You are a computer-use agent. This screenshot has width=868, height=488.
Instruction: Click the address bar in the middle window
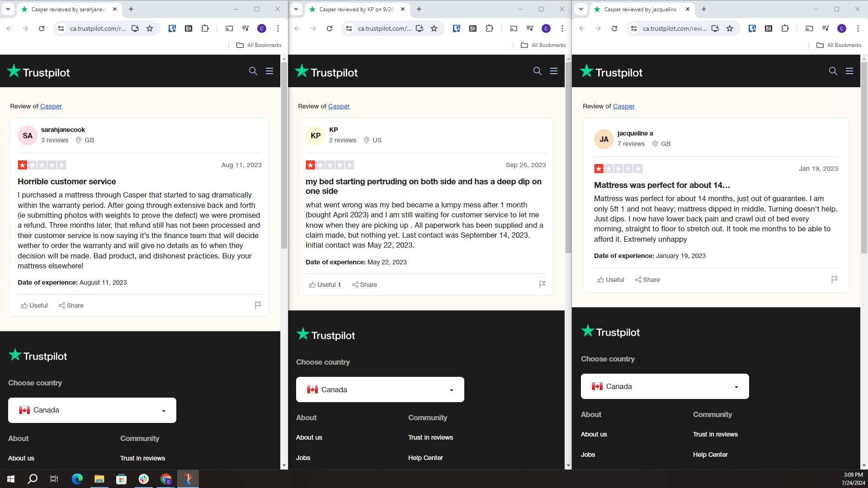[384, 28]
